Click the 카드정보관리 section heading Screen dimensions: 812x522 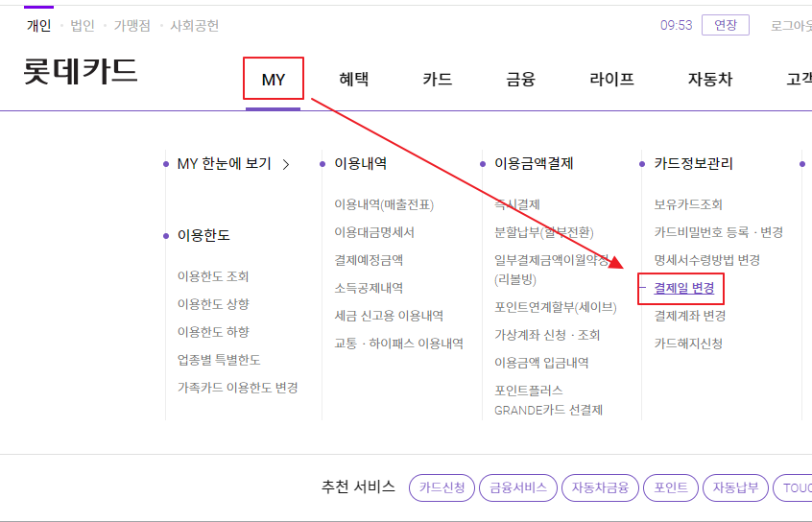pyautogui.click(x=694, y=164)
